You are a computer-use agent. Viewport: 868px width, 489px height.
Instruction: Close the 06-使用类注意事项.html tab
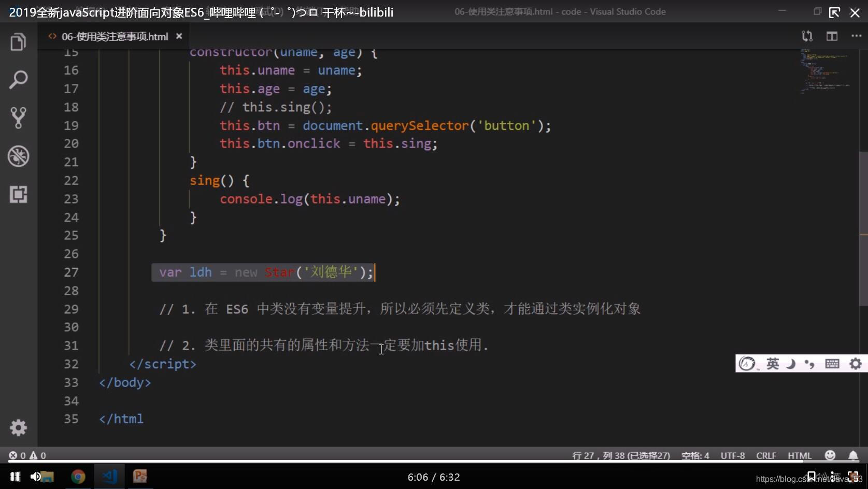pos(179,36)
